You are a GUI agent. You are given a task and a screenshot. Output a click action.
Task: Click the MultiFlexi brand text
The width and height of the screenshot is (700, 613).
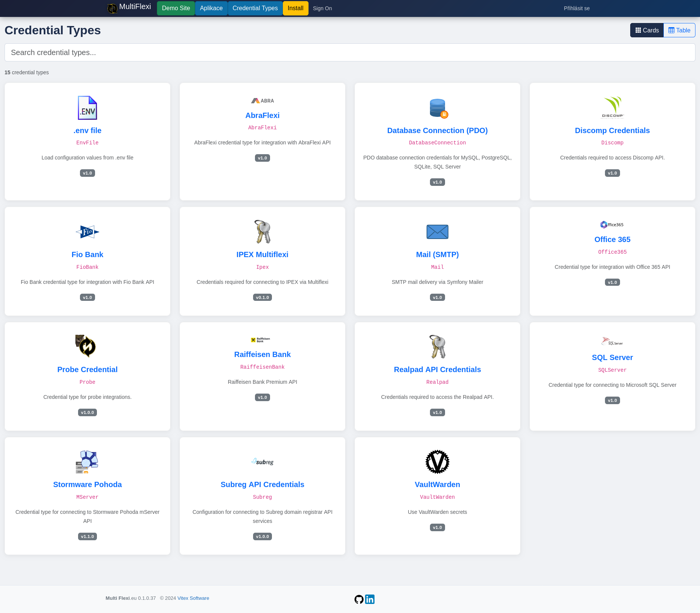tap(135, 7)
